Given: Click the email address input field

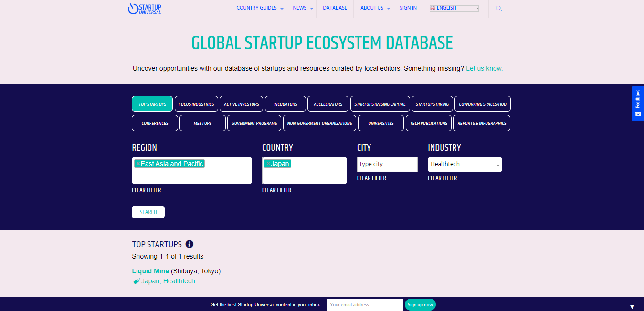Looking at the screenshot, I should 365,304.
